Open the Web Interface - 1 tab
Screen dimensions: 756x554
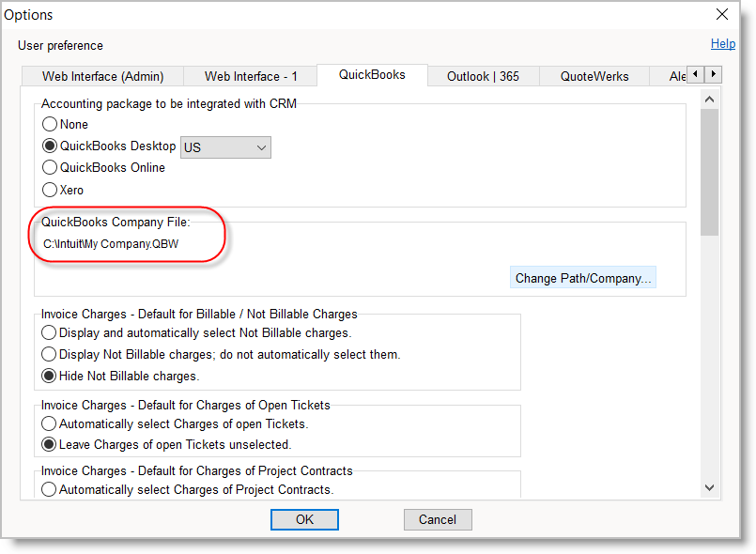[x=251, y=76]
